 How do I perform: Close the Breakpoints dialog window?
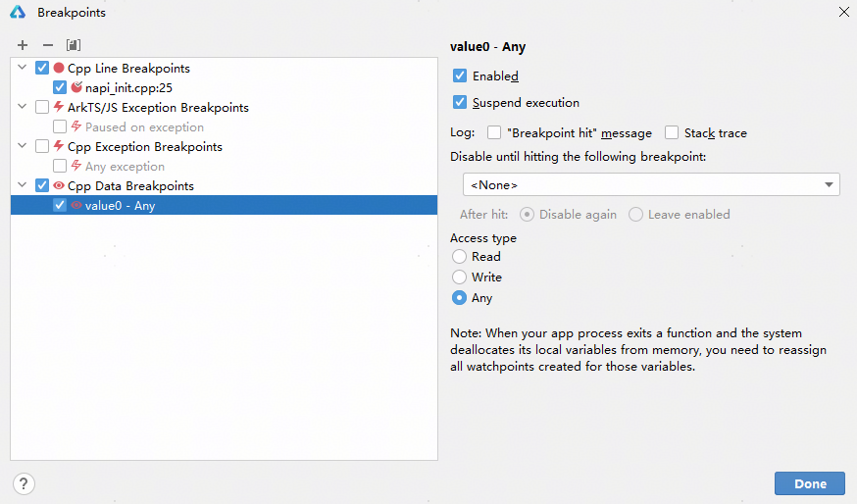pos(843,13)
